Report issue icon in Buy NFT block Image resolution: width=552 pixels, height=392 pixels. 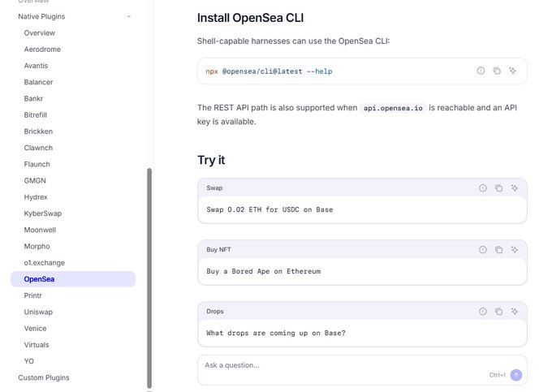coord(483,249)
